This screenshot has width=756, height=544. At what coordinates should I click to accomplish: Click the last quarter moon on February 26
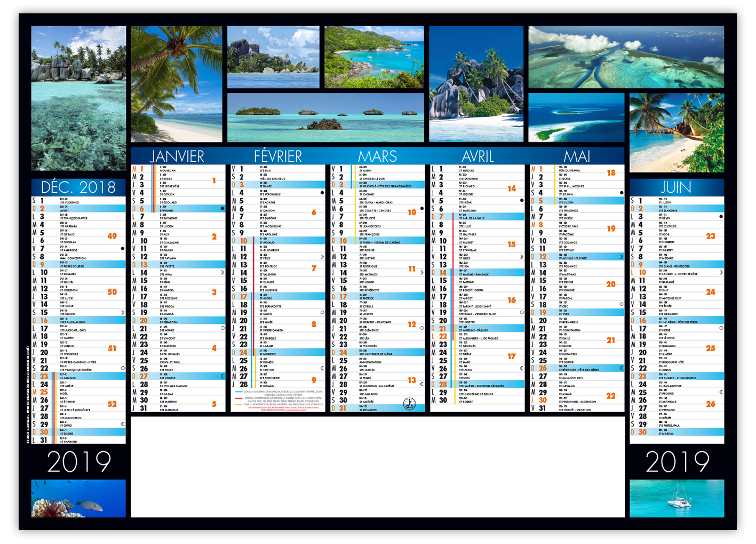[x=322, y=368]
